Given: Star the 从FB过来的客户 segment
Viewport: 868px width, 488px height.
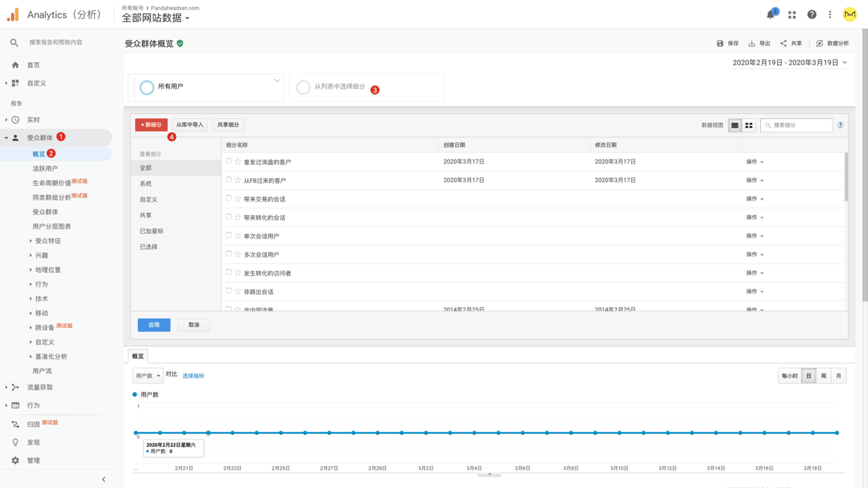Looking at the screenshot, I should tap(238, 180).
